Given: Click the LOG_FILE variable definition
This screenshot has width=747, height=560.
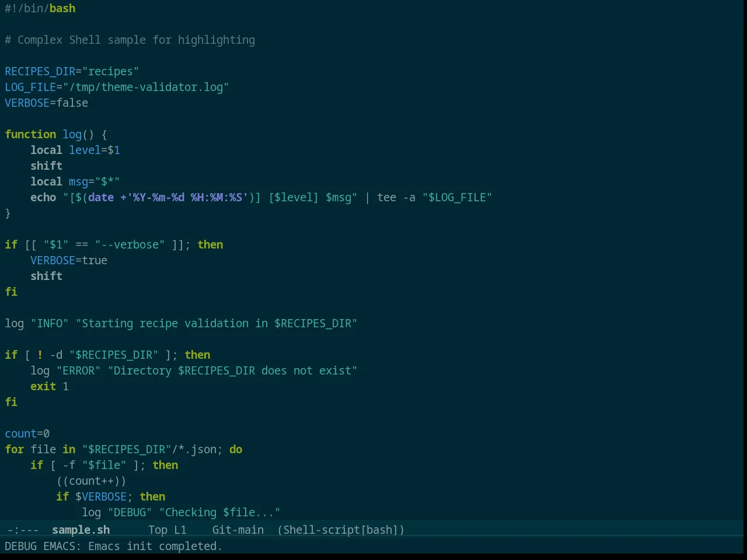Looking at the screenshot, I should pos(117,87).
